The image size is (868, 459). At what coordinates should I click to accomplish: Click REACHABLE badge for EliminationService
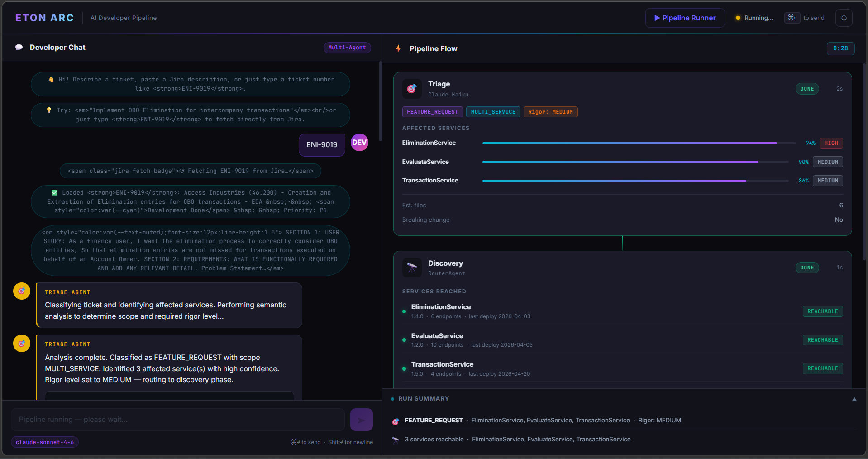point(823,311)
